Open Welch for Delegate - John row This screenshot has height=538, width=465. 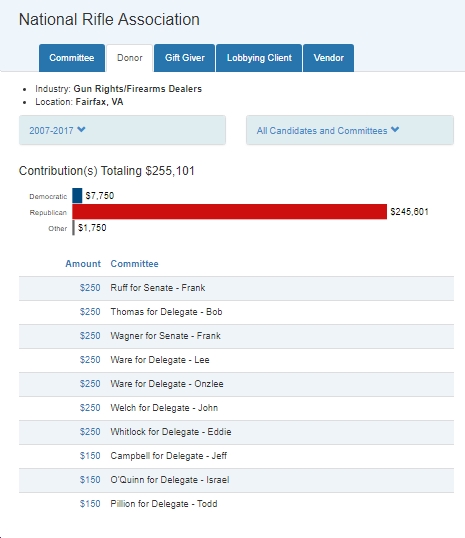point(236,408)
